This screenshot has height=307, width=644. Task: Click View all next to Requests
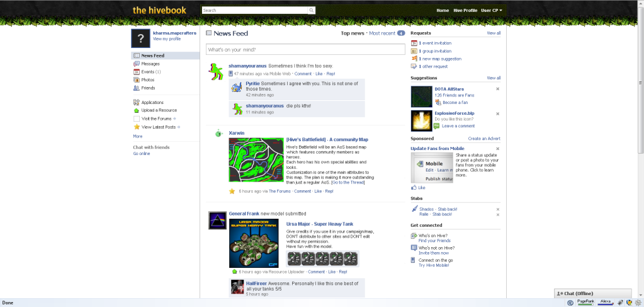[x=494, y=33]
